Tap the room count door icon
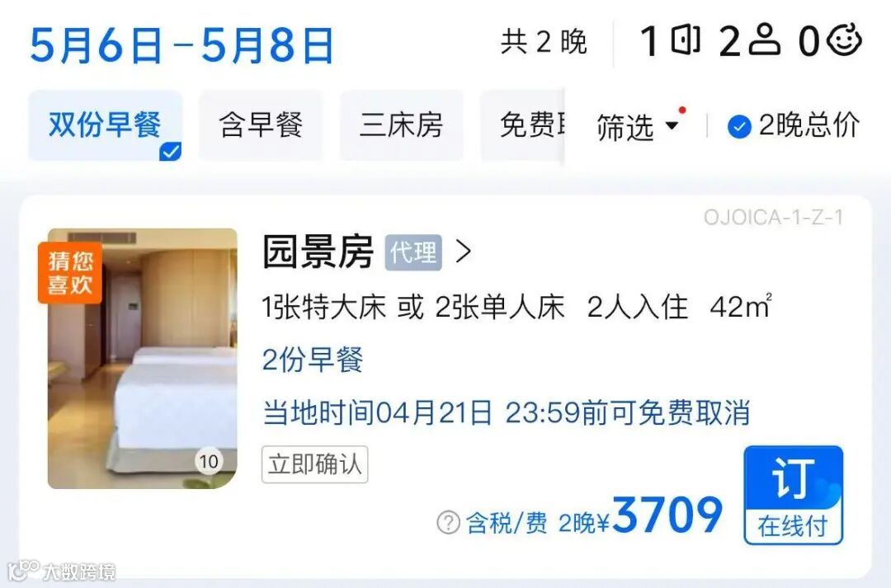891x588 pixels. 686,40
